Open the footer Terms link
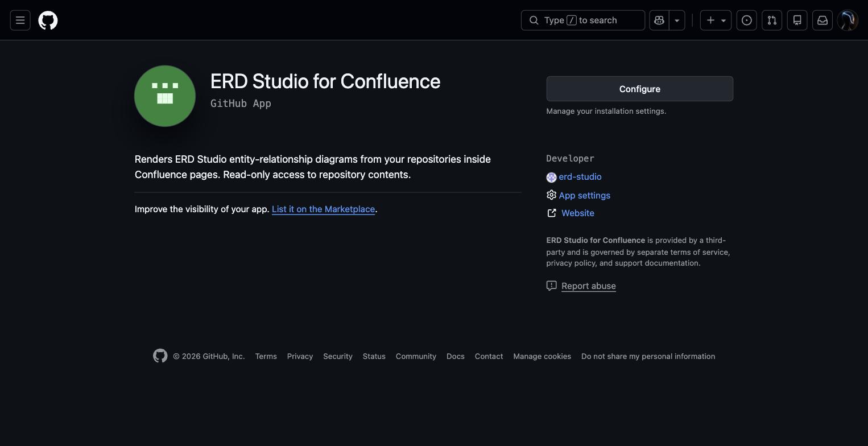 [266, 356]
